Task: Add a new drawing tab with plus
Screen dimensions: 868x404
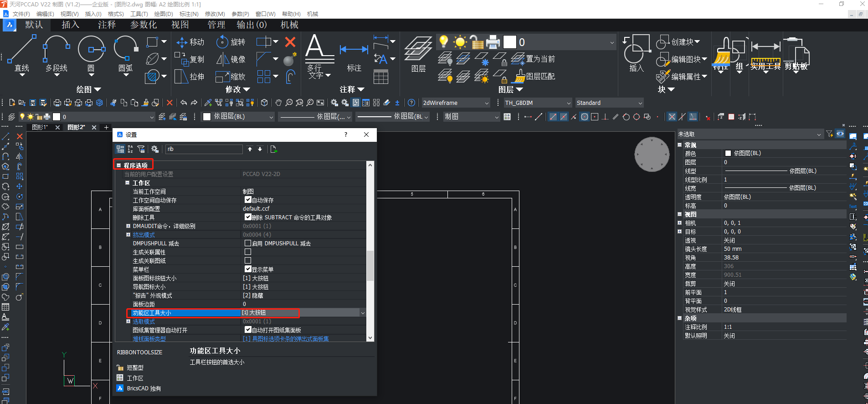Action: 106,127
